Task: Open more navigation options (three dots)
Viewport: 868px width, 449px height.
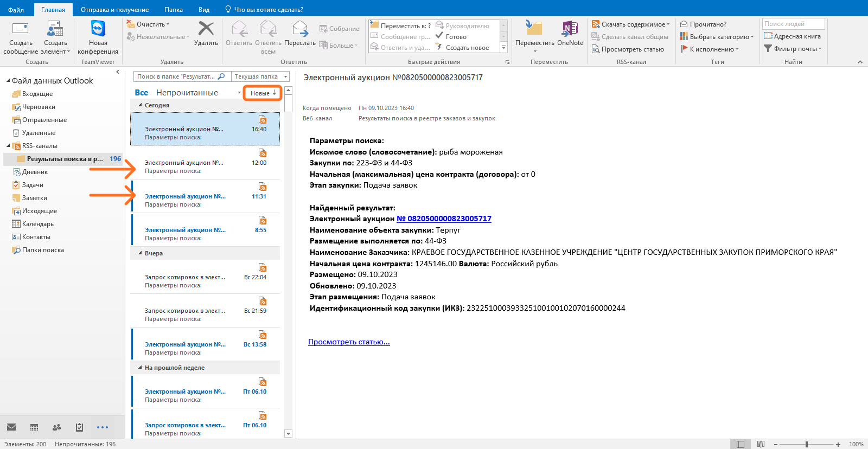Action: pyautogui.click(x=103, y=427)
